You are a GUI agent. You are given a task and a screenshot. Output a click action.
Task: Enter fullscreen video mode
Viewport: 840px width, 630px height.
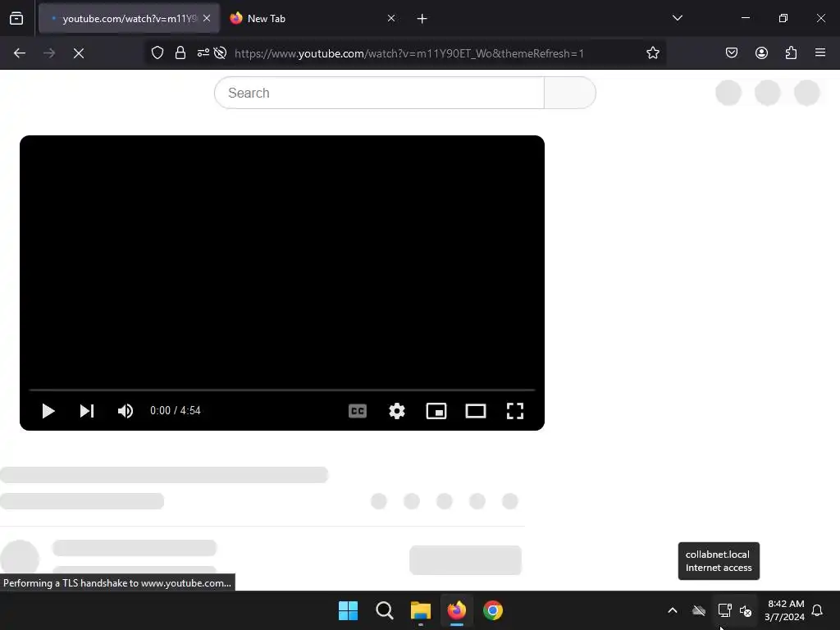pos(515,411)
